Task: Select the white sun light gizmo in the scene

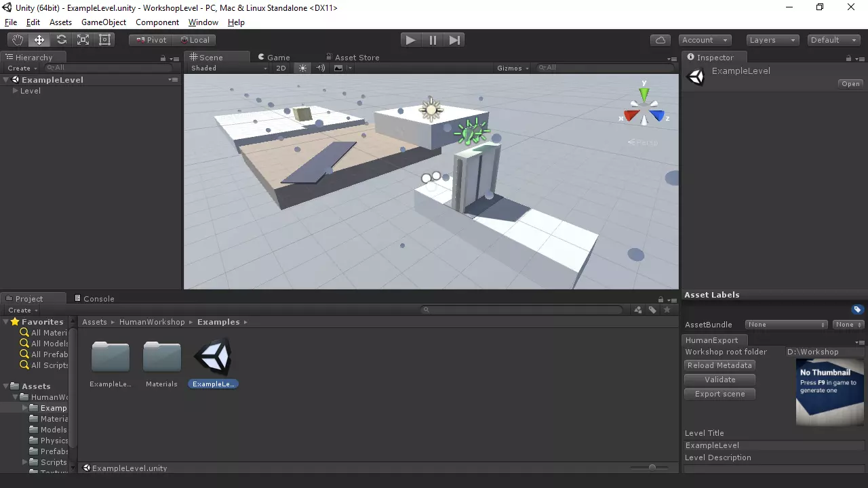Action: 431,109
